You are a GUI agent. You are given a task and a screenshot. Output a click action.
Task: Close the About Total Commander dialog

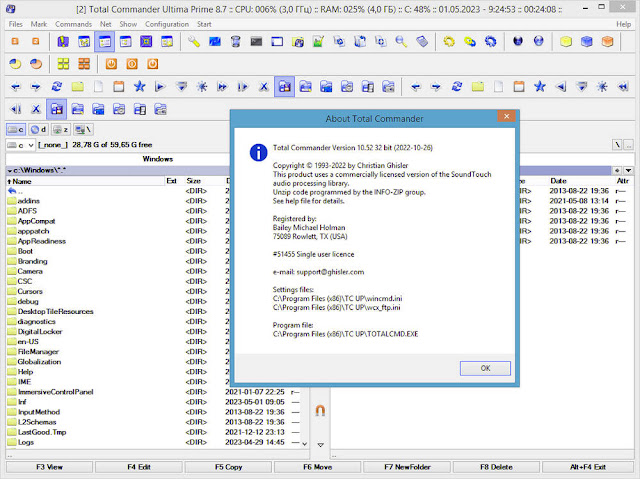(x=507, y=116)
